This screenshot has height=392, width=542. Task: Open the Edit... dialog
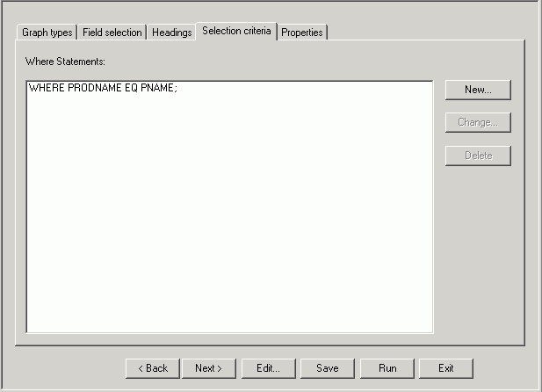click(269, 368)
